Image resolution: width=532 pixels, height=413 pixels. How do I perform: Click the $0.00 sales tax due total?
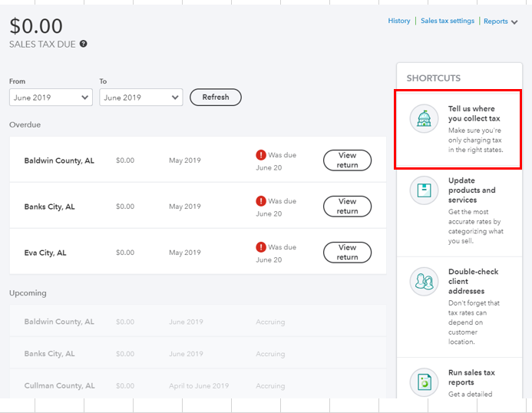click(x=36, y=26)
